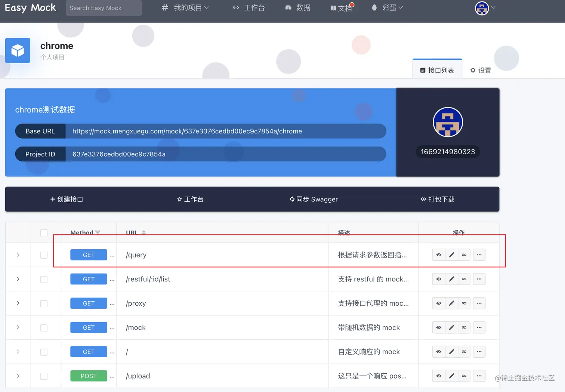Click the 工作台 star button in action bar
565x392 pixels.
coord(190,199)
